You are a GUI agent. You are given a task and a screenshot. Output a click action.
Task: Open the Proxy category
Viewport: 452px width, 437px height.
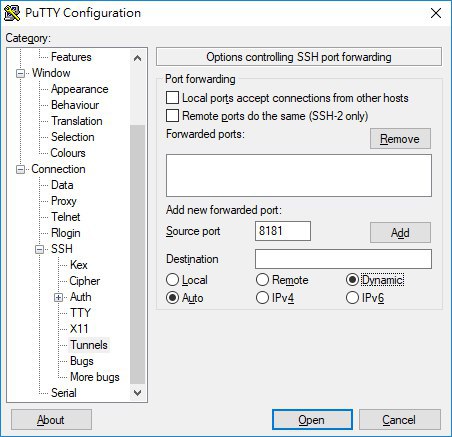click(x=64, y=201)
